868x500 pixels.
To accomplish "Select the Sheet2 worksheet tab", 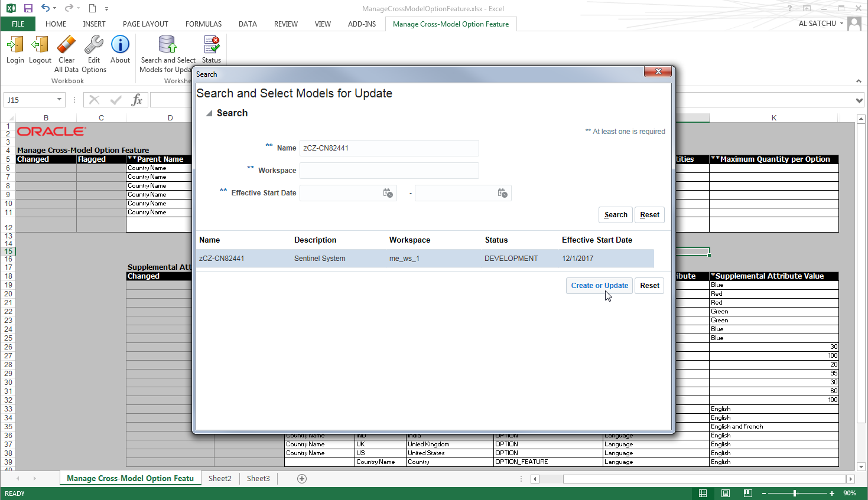I will [x=220, y=479].
